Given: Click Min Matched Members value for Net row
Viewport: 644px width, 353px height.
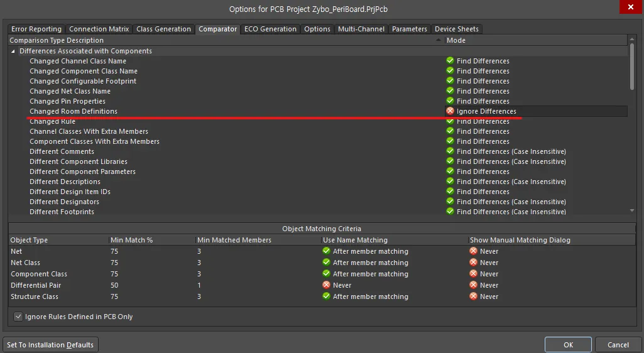Looking at the screenshot, I should point(199,251).
